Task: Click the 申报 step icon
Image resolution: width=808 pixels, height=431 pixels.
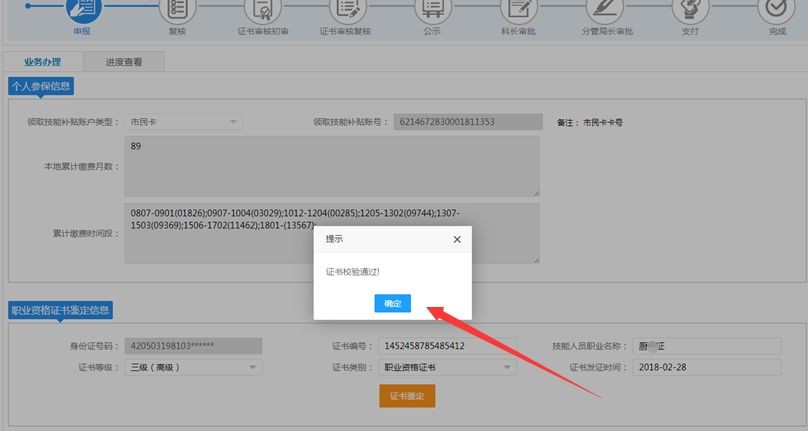Action: point(81,8)
